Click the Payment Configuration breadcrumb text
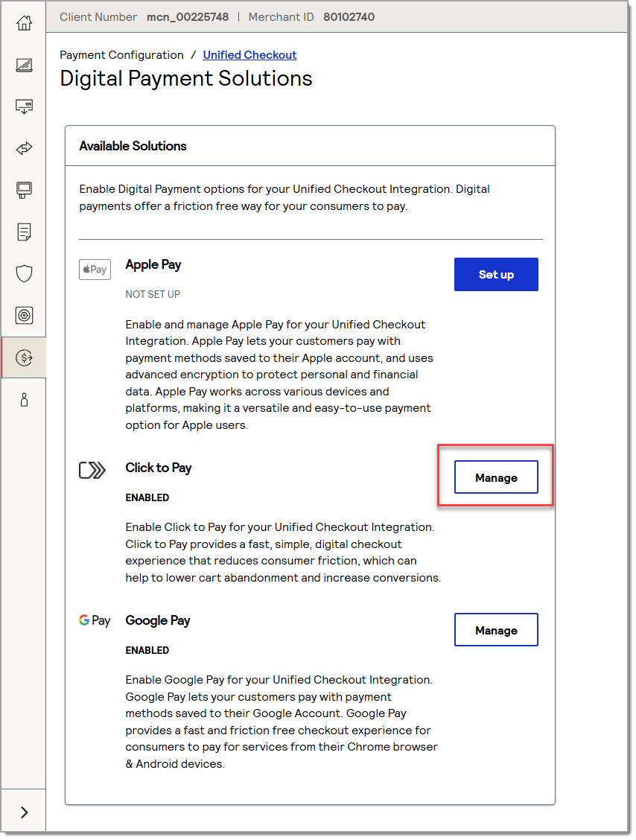This screenshot has height=840, width=636. tap(121, 55)
